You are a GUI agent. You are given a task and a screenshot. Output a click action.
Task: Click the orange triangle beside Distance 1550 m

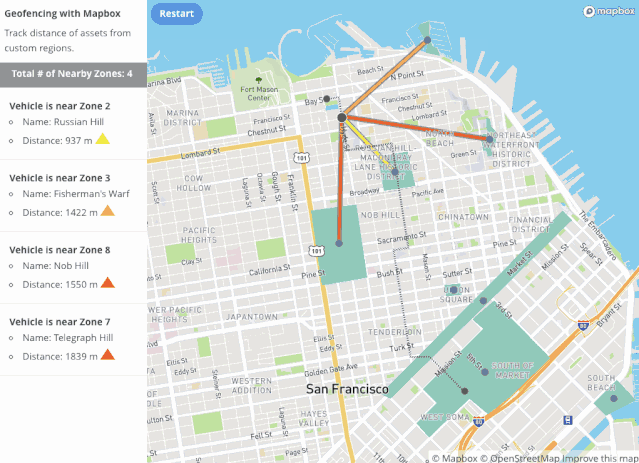coord(108,282)
